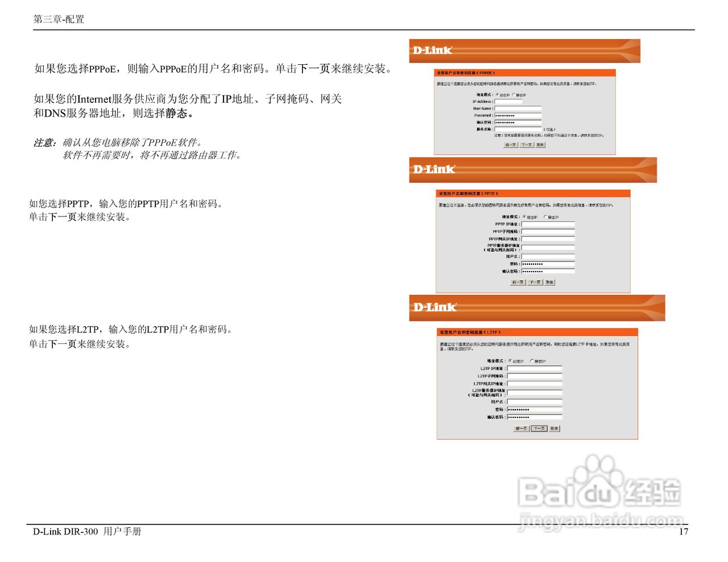The image size is (728, 562).
Task: Click the D-Link logo above L2TP form
Action: 435,307
